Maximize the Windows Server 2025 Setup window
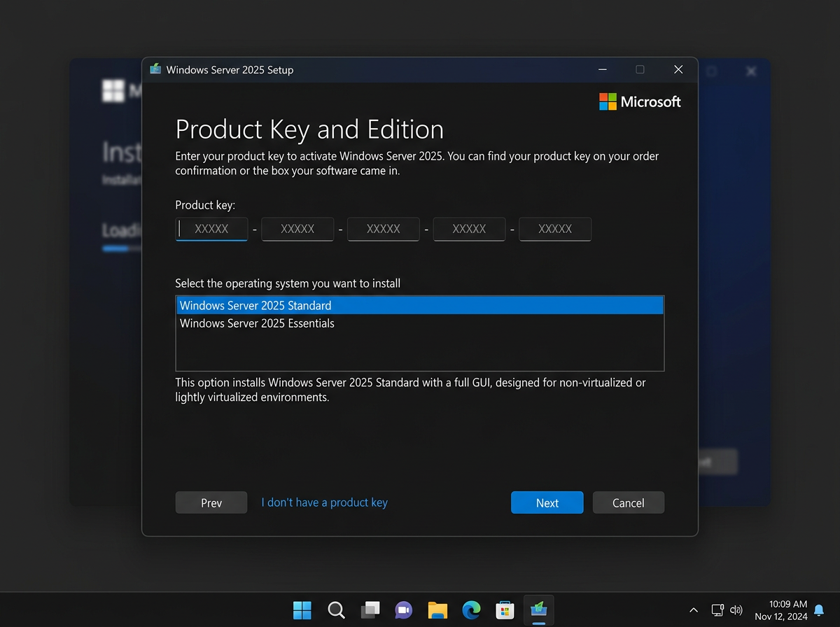Image resolution: width=840 pixels, height=627 pixels. pyautogui.click(x=640, y=69)
